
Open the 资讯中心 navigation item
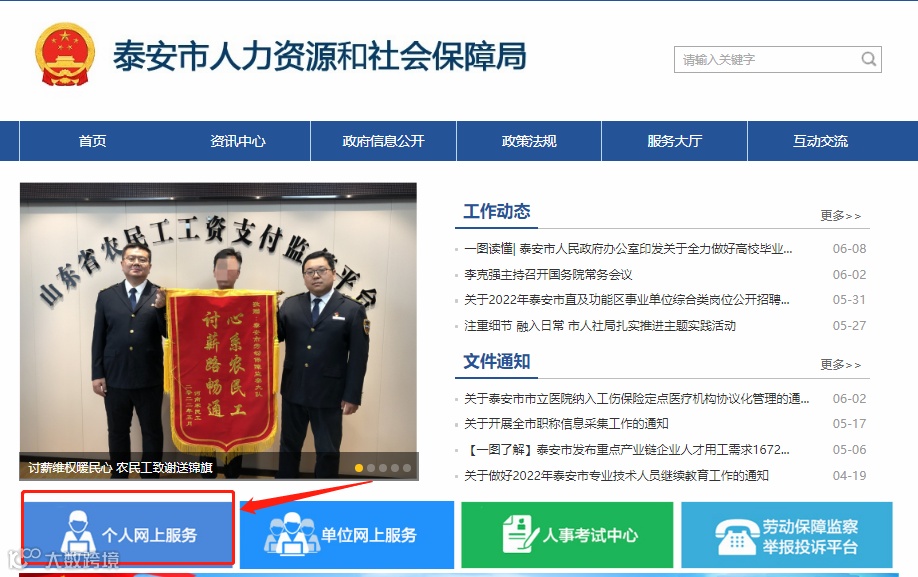238,141
